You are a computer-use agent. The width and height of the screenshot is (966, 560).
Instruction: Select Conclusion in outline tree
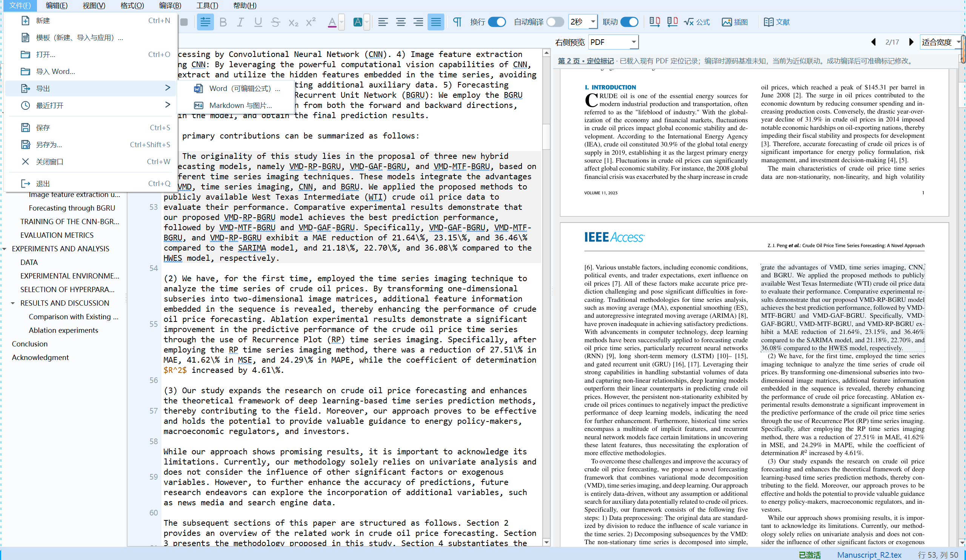coord(30,344)
